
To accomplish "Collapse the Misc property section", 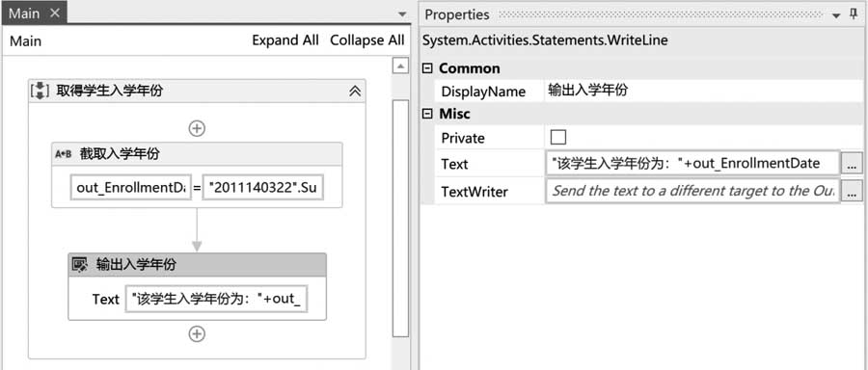I will (427, 114).
